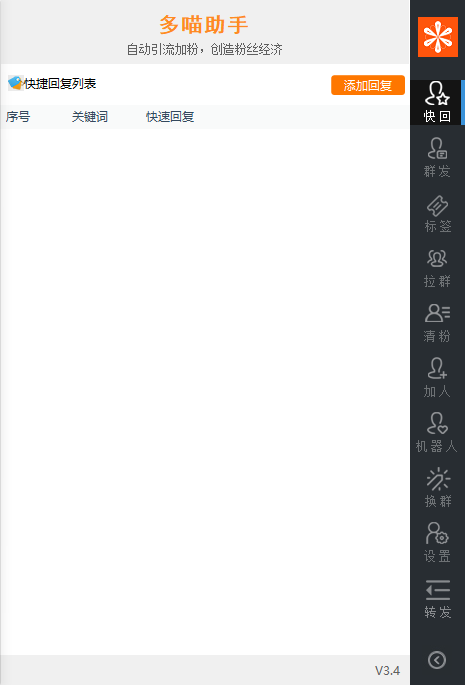The height and width of the screenshot is (685, 465).
Task: Open the 拉群 group invite icon
Action: pyautogui.click(x=437, y=268)
